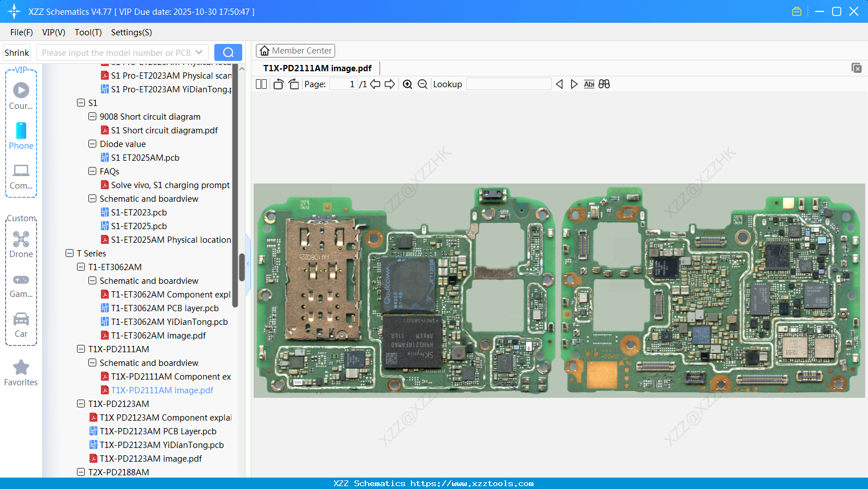
Task: Toggle the two-page view layout icon
Action: click(x=262, y=84)
